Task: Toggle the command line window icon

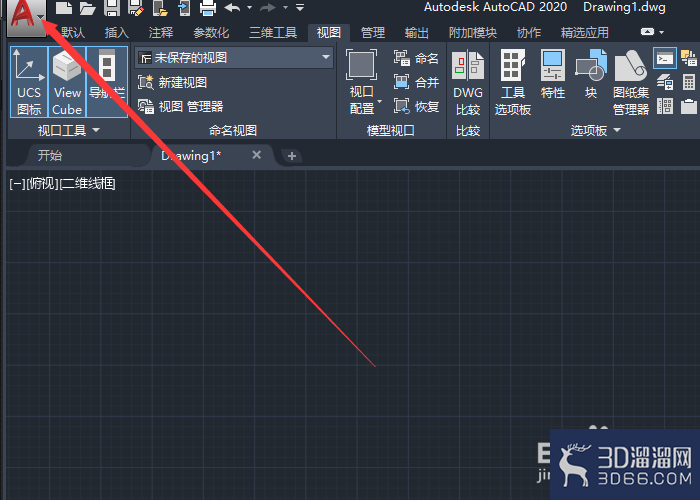Action: tap(665, 58)
